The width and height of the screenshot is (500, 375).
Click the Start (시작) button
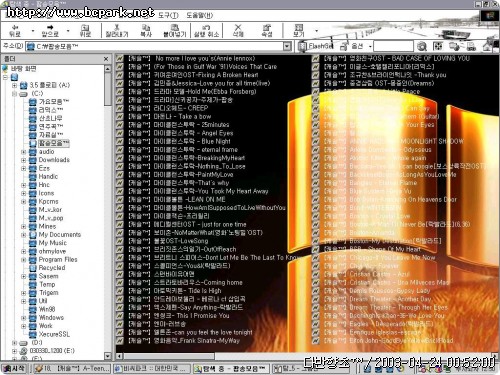14,369
